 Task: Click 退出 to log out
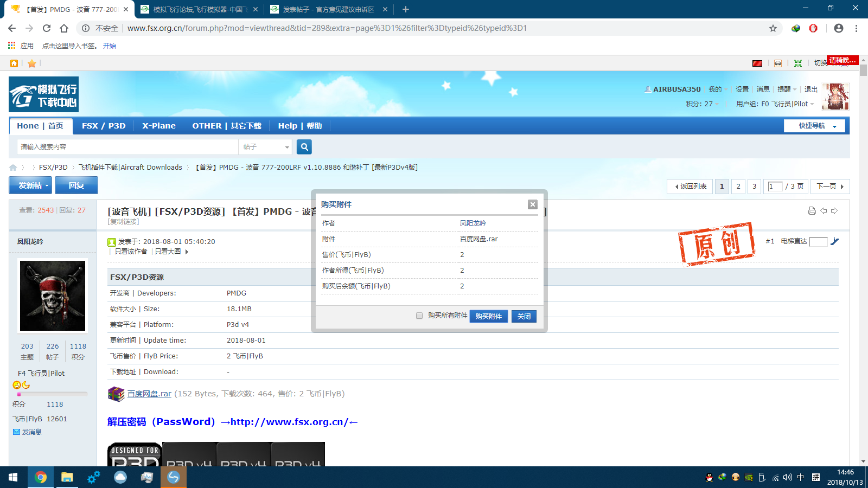[810, 89]
